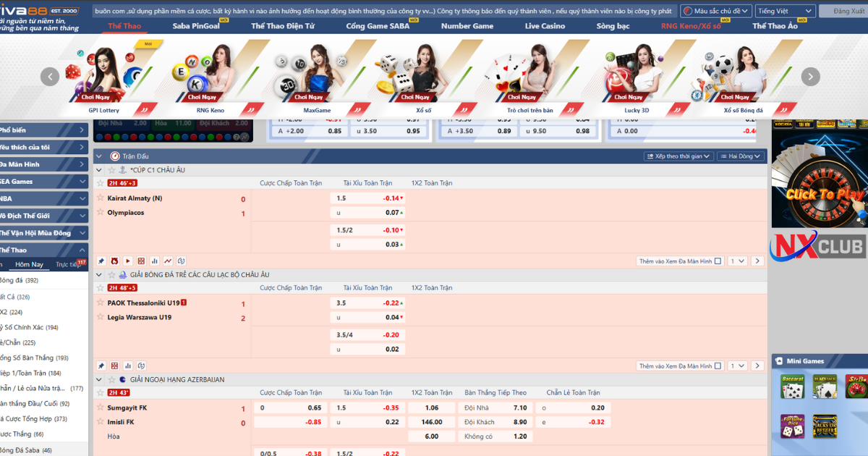This screenshot has height=456, width=868.
Task: Switch to the Live Casino tab
Action: (x=545, y=26)
